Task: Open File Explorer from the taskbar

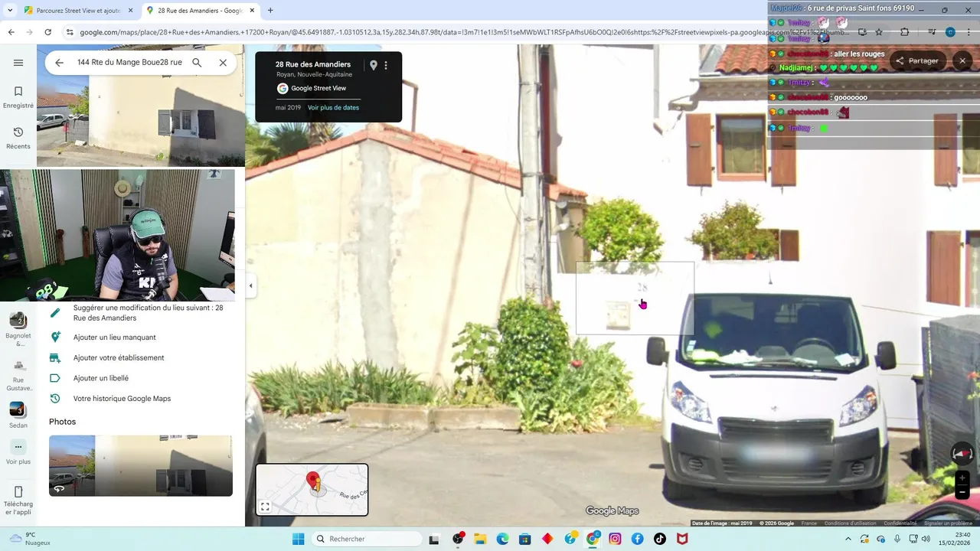Action: (x=480, y=539)
